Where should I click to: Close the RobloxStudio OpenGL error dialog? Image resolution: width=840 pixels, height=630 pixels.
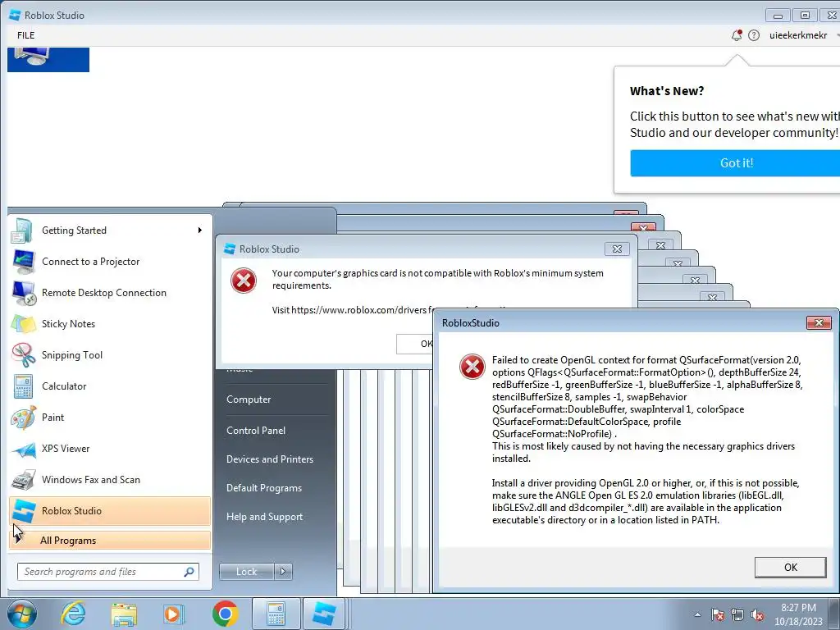819,322
